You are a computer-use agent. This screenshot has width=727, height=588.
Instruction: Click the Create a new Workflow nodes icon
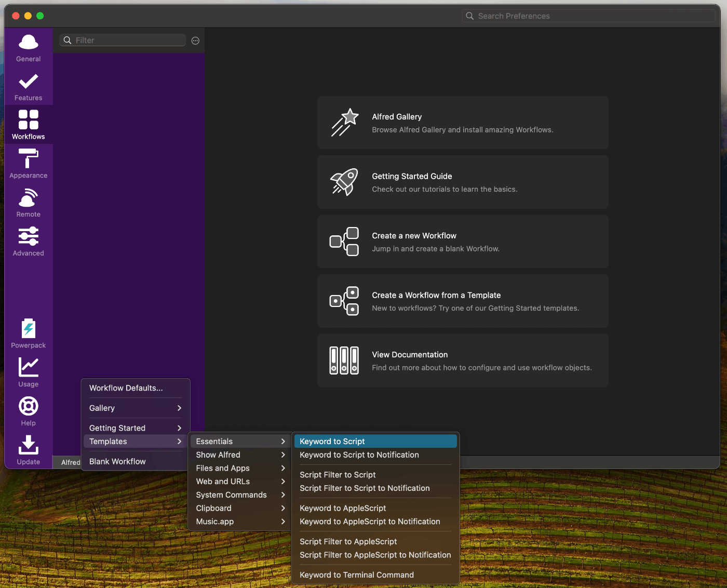pyautogui.click(x=345, y=242)
